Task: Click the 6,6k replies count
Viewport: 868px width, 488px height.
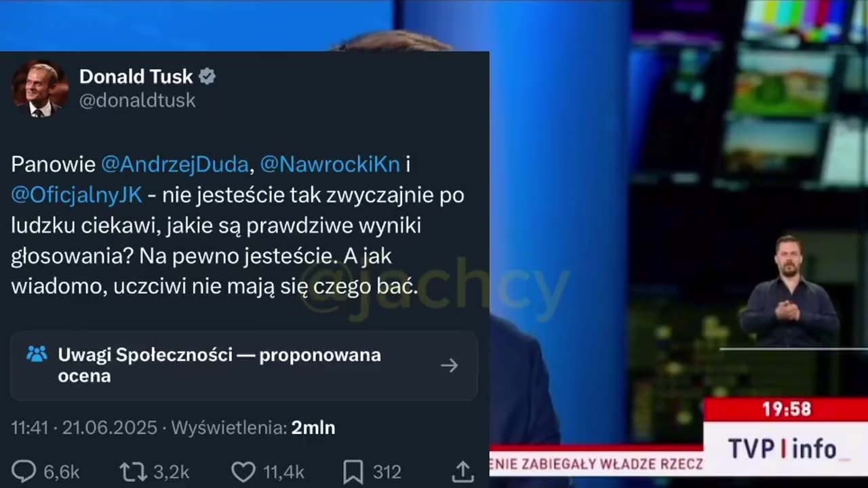Action: [62, 472]
